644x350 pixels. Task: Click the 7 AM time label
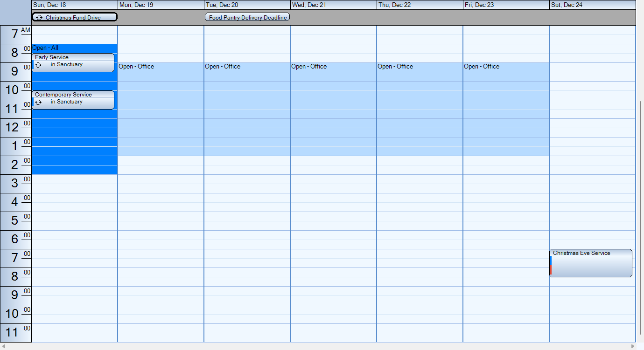pos(16,34)
